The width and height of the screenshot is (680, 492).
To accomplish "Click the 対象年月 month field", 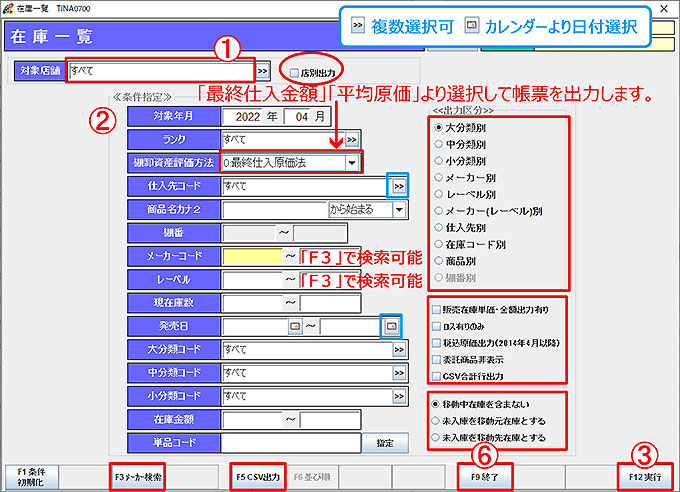I will pos(298,117).
